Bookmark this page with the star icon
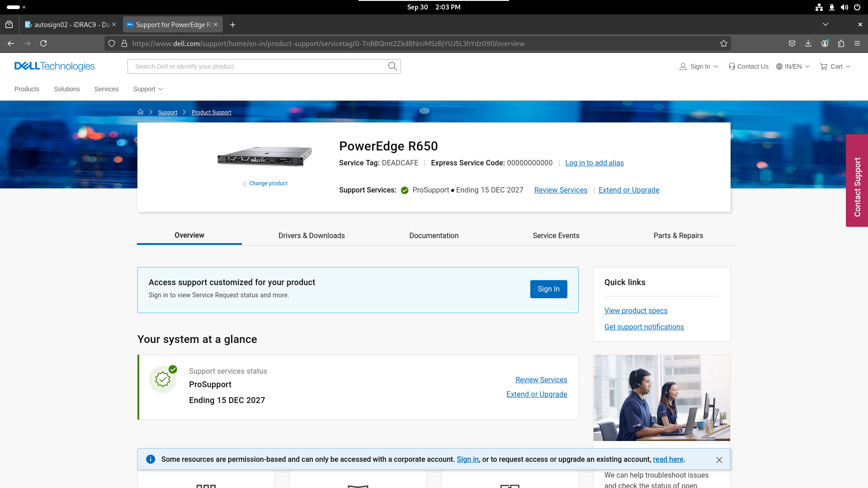Screen dimensions: 868x488 724,43
